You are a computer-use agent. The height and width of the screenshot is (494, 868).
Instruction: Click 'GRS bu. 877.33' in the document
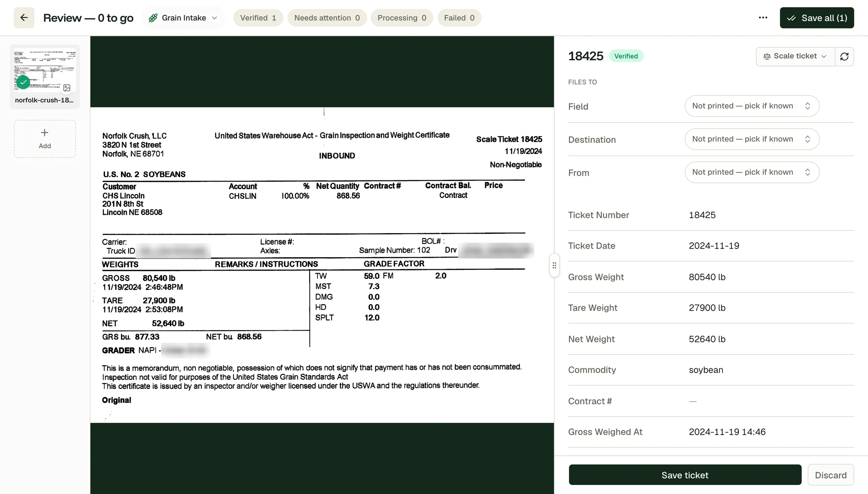click(x=131, y=337)
